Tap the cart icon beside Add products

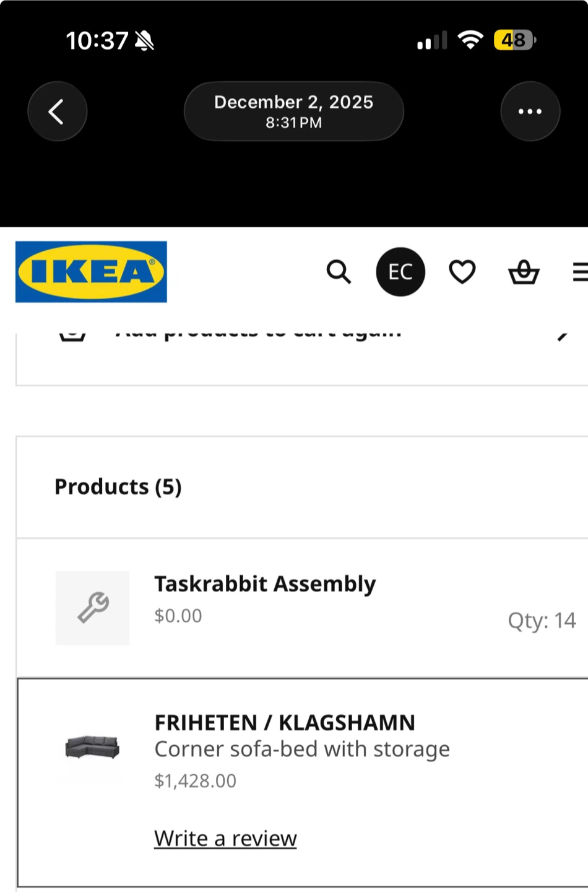pyautogui.click(x=72, y=336)
